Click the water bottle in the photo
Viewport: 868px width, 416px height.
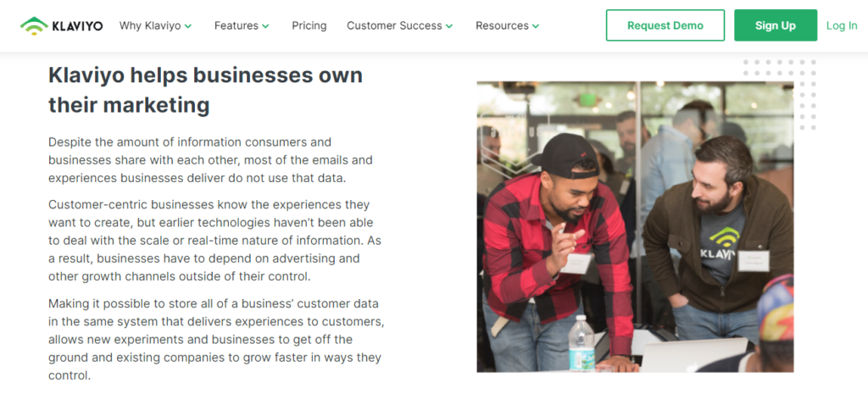pos(581,343)
